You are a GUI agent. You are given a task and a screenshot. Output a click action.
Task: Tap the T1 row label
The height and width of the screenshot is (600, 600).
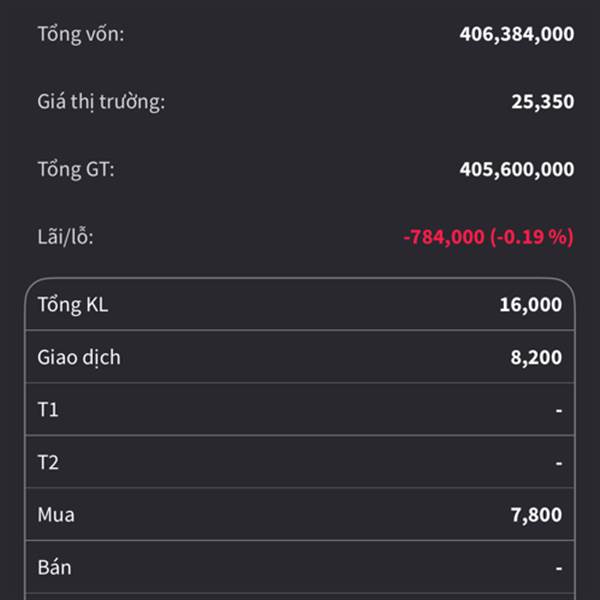[48, 410]
